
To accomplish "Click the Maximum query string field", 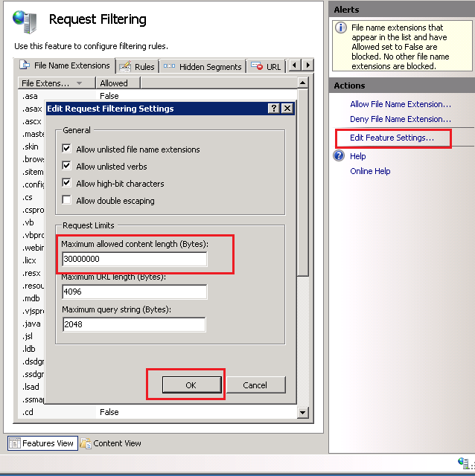I will [x=134, y=324].
